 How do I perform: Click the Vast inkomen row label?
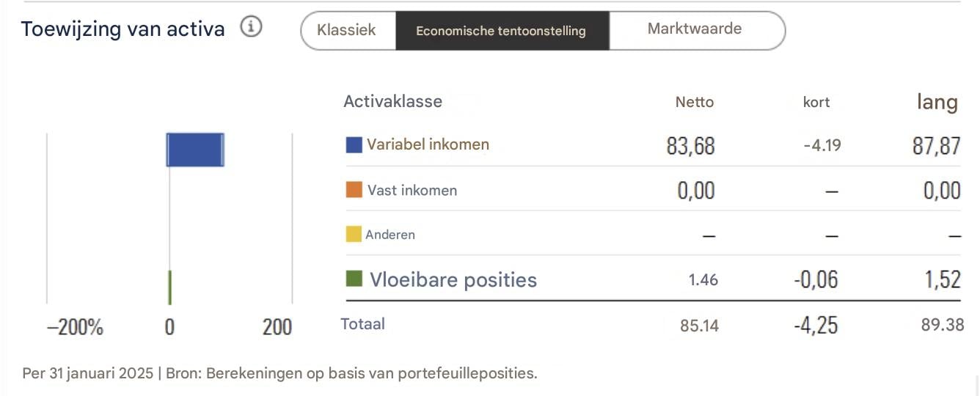click(x=412, y=190)
